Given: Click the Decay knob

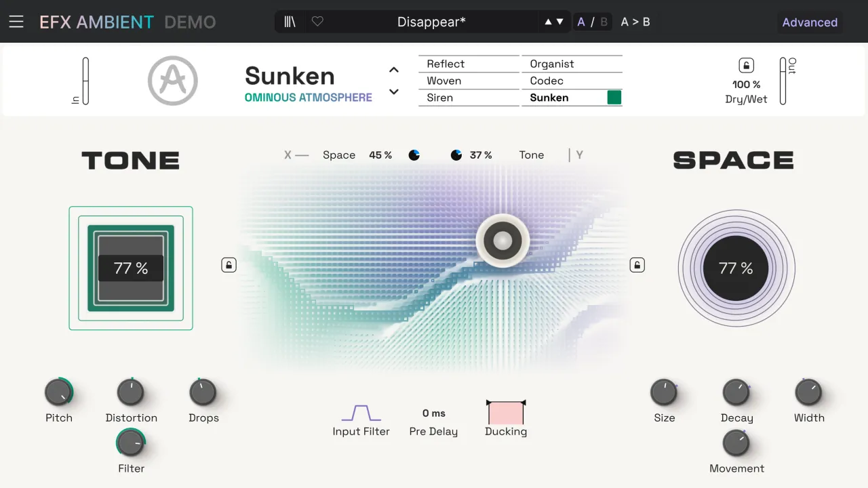Looking at the screenshot, I should pyautogui.click(x=736, y=392).
